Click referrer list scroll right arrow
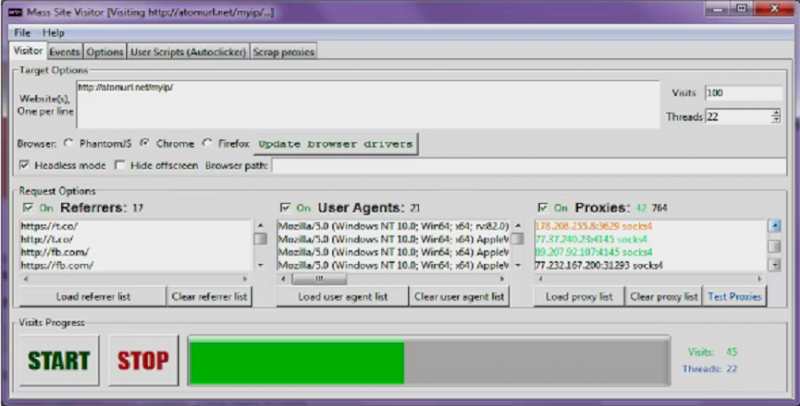Viewport: 800px width, 406px height. (x=245, y=279)
